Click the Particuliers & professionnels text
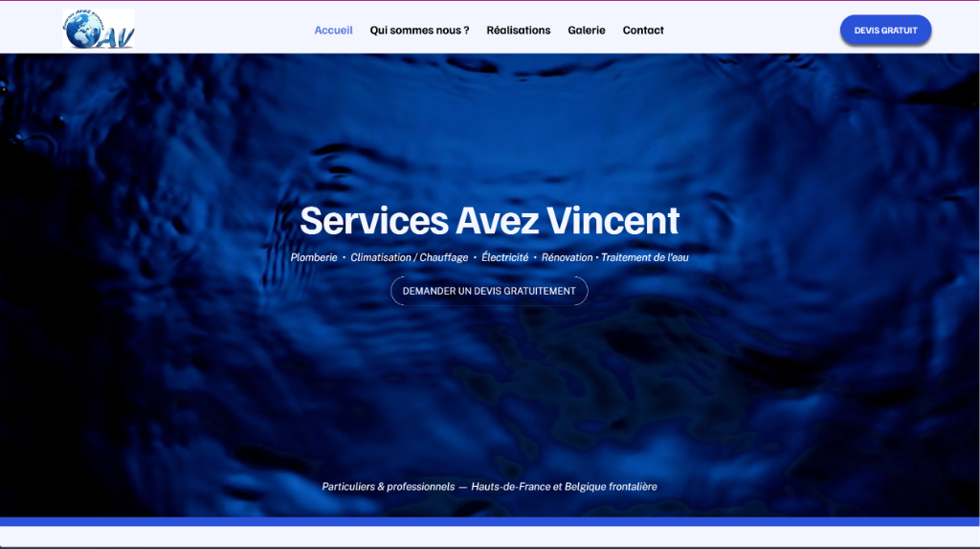This screenshot has height=549, width=980. click(x=389, y=487)
